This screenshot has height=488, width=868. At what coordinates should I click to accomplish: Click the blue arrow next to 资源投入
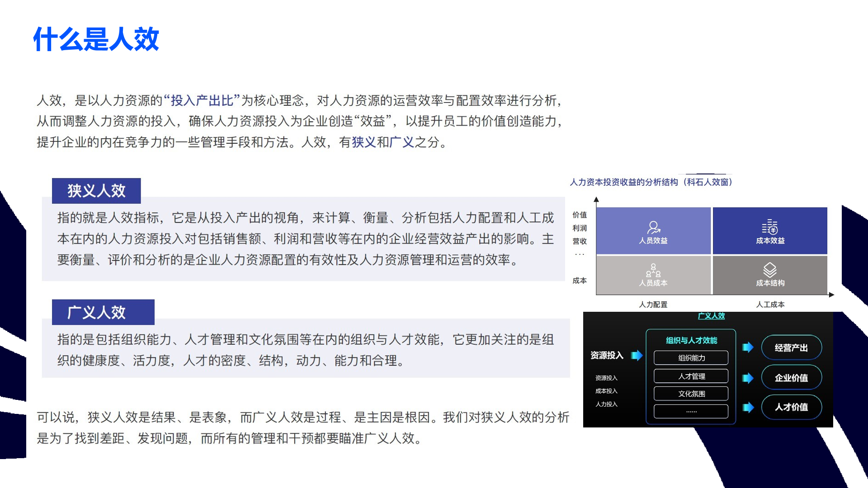pyautogui.click(x=637, y=355)
